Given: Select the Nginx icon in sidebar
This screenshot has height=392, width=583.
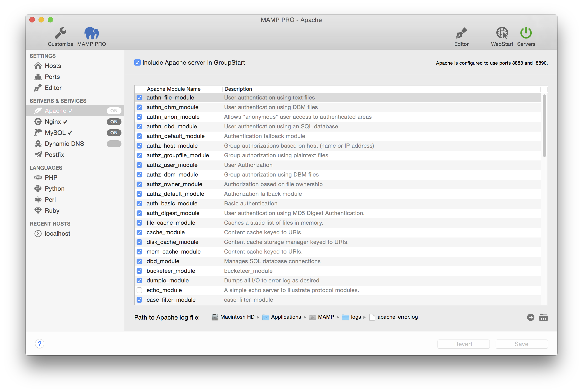Looking at the screenshot, I should [38, 122].
